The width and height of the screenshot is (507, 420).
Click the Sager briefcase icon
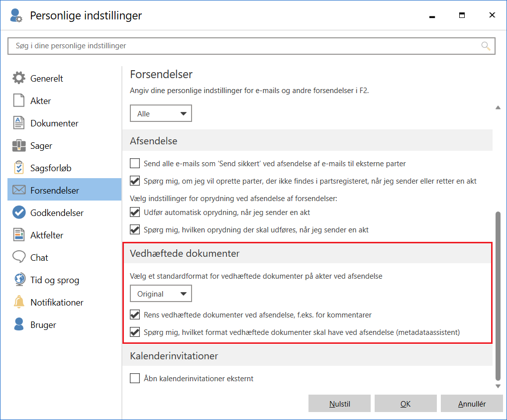click(x=19, y=146)
